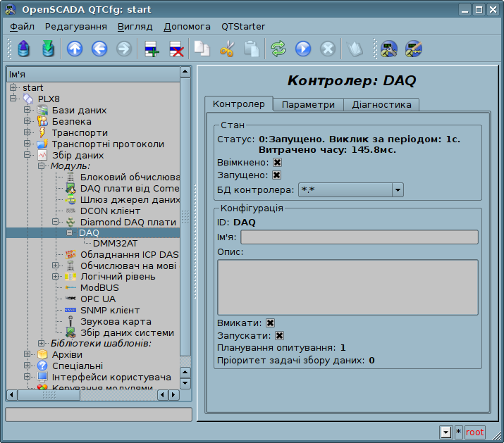The width and height of the screenshot is (504, 443).
Task: Expand the Бази даних tree node
Action: tap(27, 110)
